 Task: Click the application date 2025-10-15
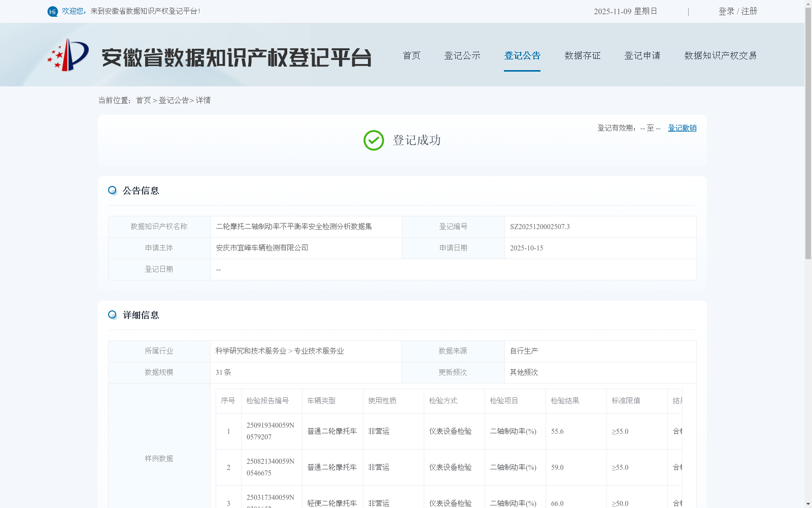[526, 248]
